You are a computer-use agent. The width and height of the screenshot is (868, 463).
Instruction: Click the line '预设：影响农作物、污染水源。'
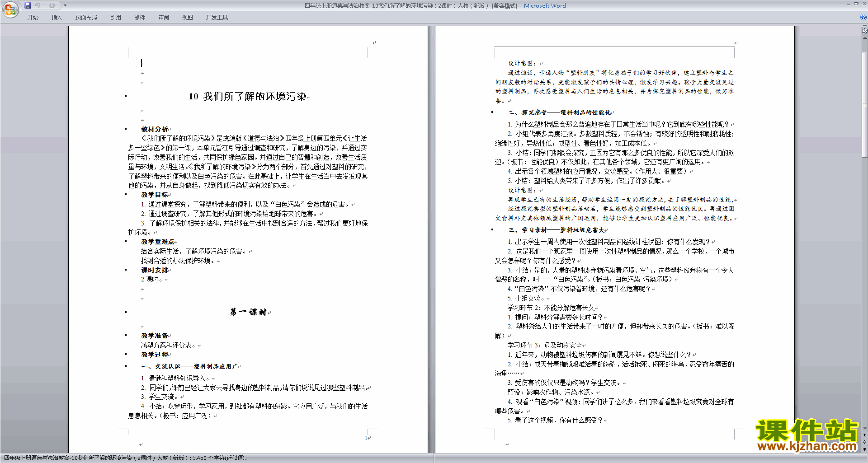point(550,392)
